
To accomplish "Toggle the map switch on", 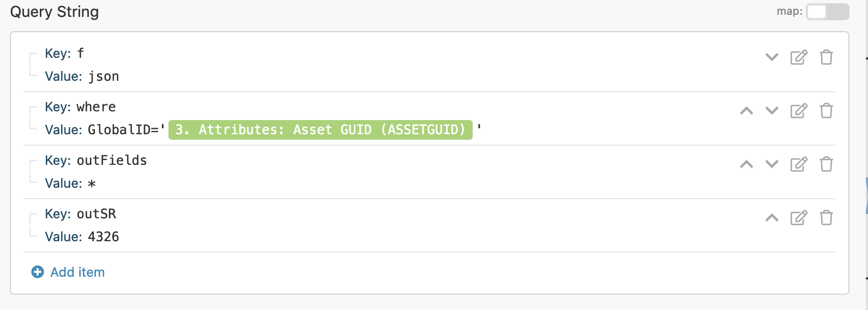I will click(x=827, y=11).
